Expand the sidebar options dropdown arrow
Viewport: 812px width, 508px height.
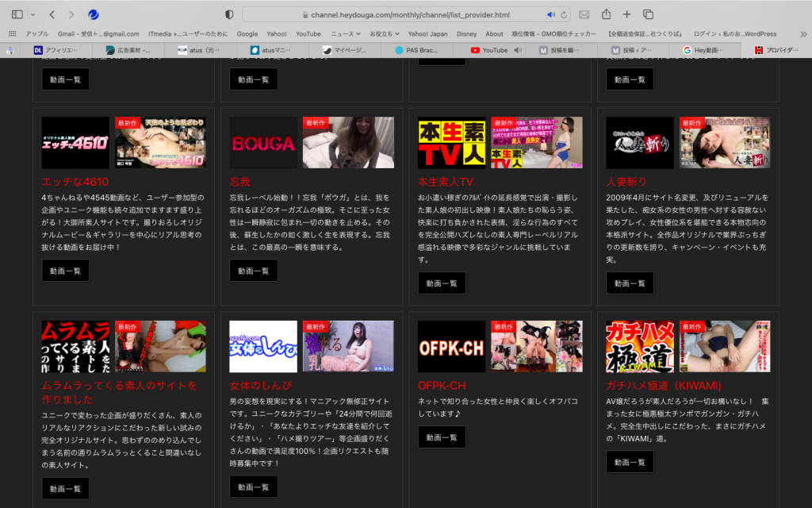[x=33, y=14]
